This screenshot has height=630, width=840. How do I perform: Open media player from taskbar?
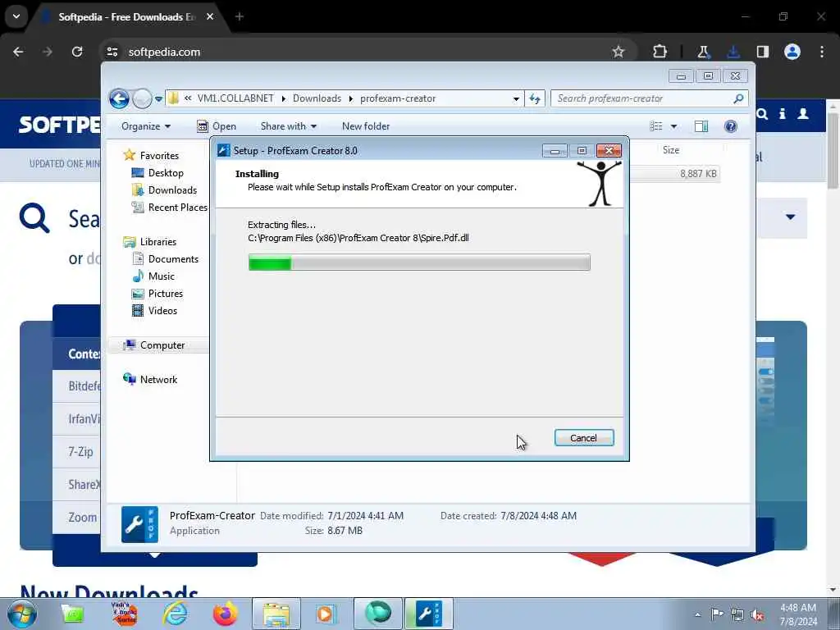pos(326,614)
